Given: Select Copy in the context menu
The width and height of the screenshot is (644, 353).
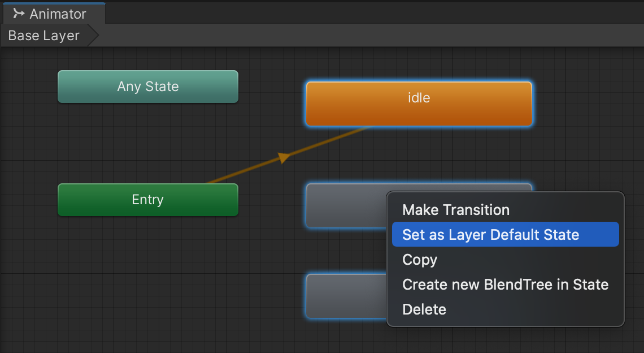Looking at the screenshot, I should pos(419,260).
